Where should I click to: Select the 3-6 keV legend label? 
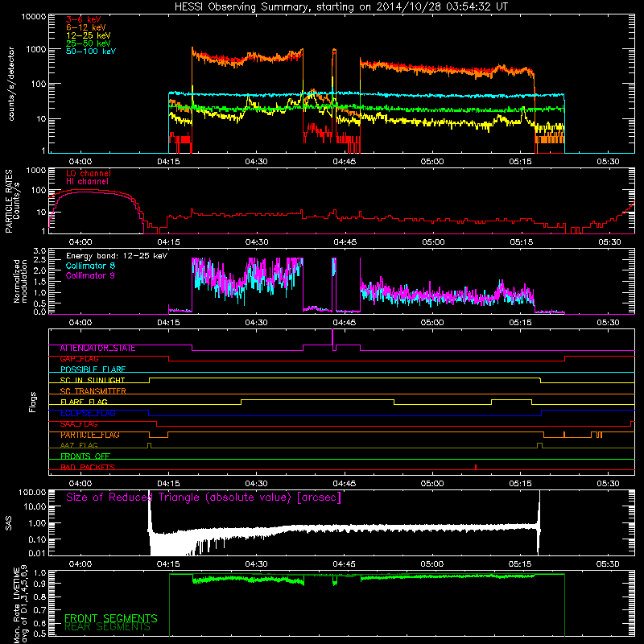pos(84,19)
